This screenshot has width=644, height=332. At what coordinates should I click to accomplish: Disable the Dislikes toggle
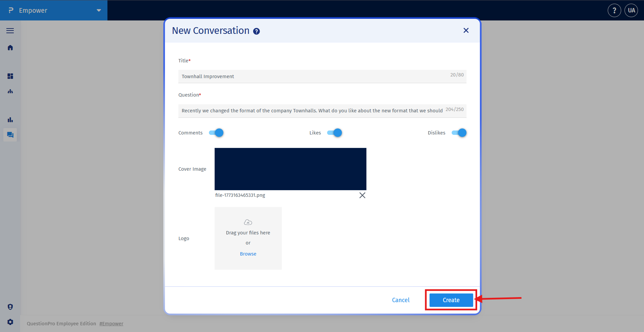tap(459, 132)
